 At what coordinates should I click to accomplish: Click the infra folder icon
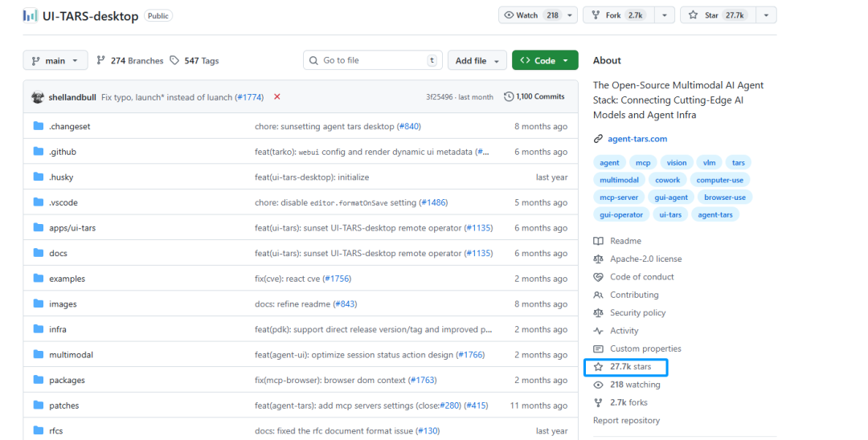point(39,329)
